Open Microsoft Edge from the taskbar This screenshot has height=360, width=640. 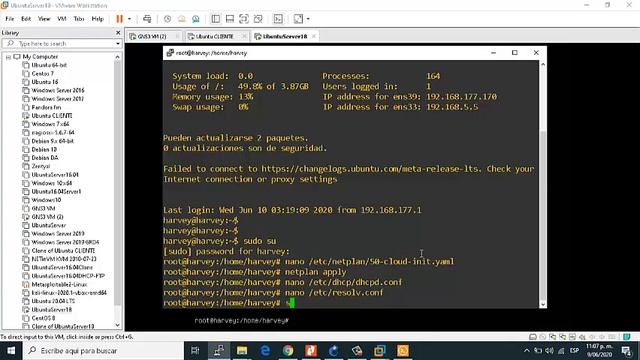point(265,351)
